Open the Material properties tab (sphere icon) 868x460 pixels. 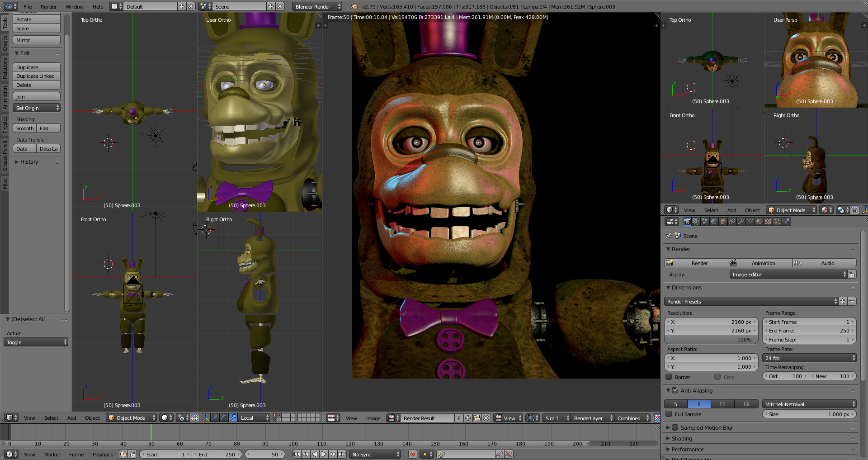click(x=759, y=222)
